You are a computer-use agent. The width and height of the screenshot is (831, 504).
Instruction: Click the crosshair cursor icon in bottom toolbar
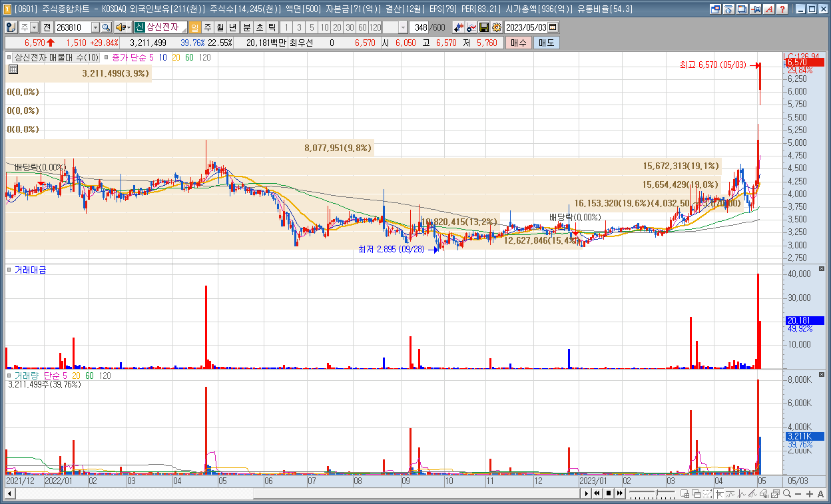point(718,493)
